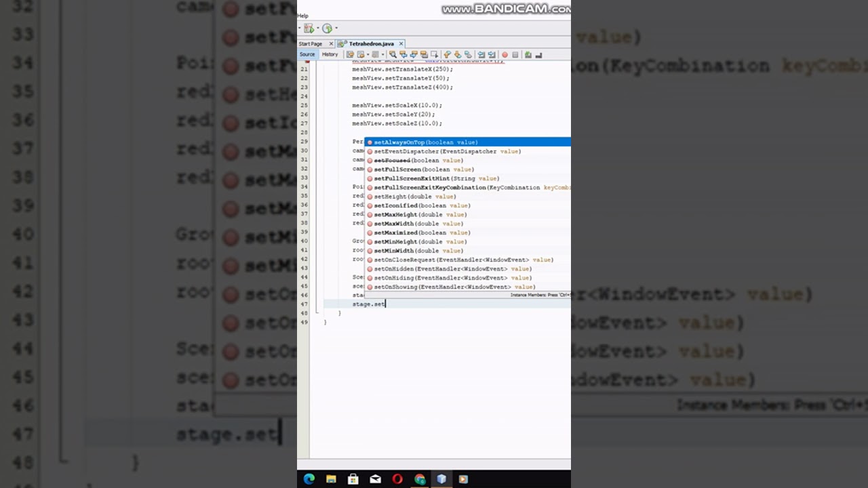Toggle Bookmark on the current line
This screenshot has width=868, height=488.
point(468,54)
